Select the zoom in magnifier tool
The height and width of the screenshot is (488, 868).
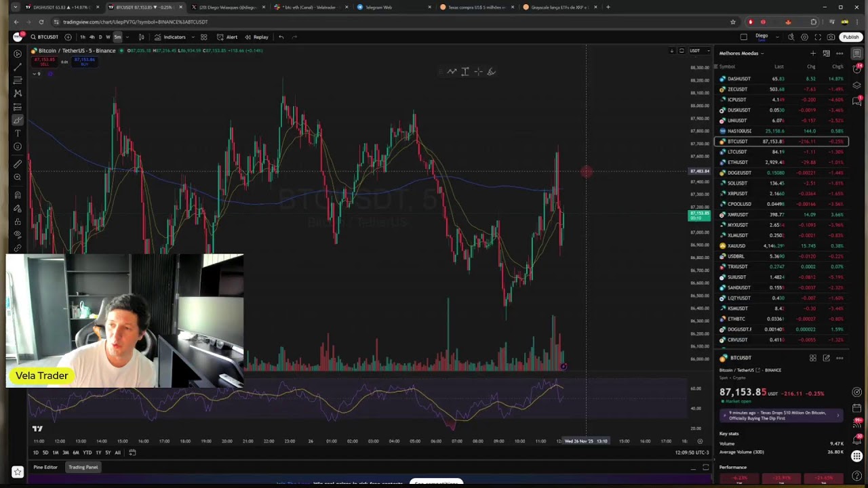click(18, 177)
